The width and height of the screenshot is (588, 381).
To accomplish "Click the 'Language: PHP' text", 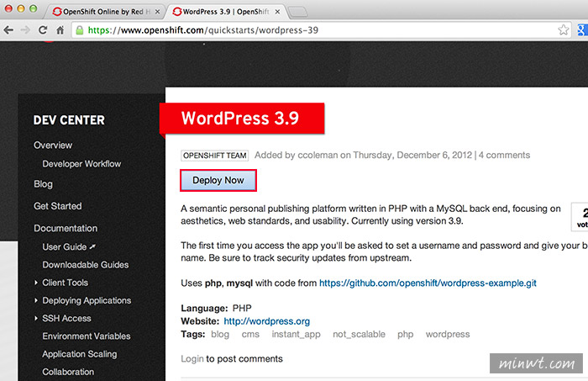I will (x=216, y=308).
